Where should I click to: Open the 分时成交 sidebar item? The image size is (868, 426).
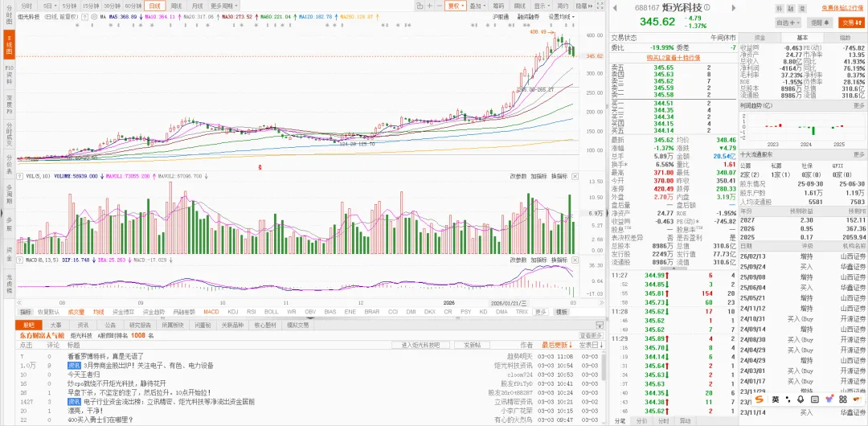(x=8, y=134)
